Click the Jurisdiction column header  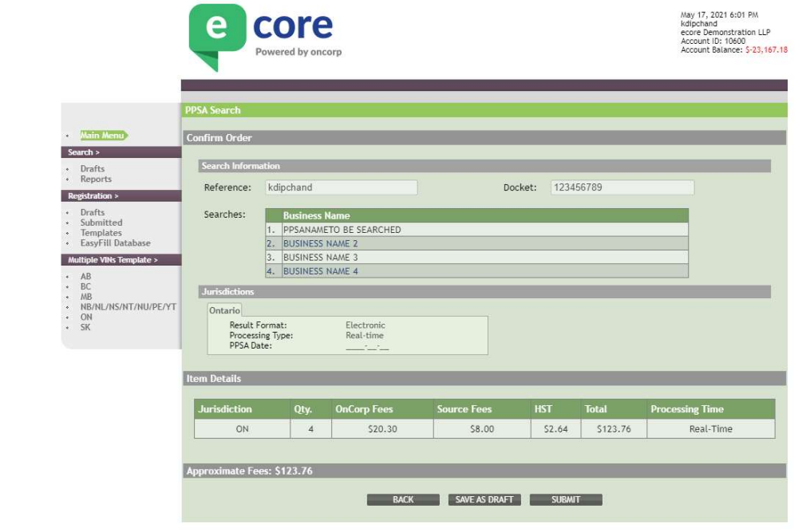point(242,409)
